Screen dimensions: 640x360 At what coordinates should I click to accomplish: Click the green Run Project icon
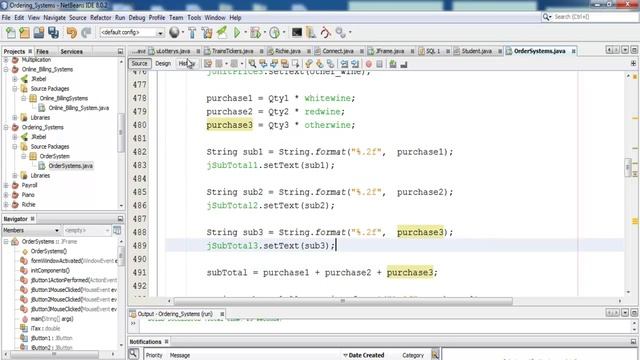237,32
